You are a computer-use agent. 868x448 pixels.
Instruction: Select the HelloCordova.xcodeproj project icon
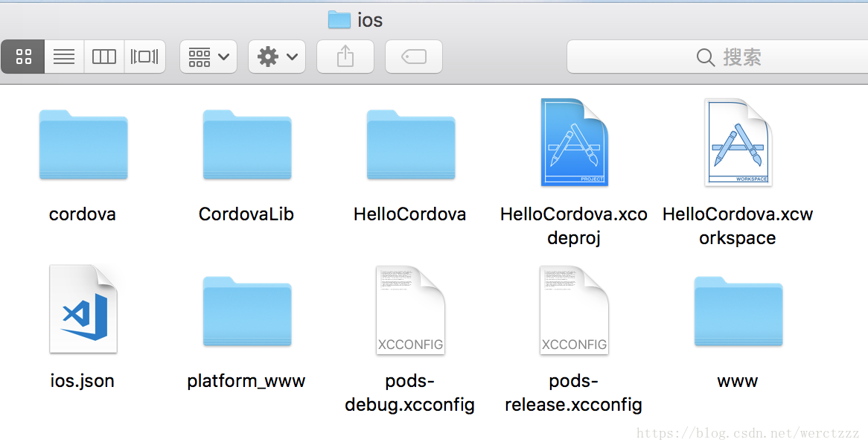(x=575, y=142)
